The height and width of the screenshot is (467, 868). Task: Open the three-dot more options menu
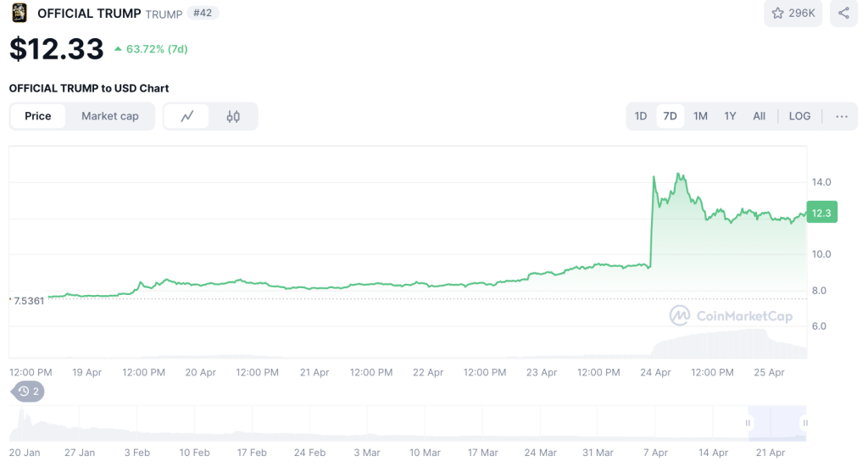[842, 116]
